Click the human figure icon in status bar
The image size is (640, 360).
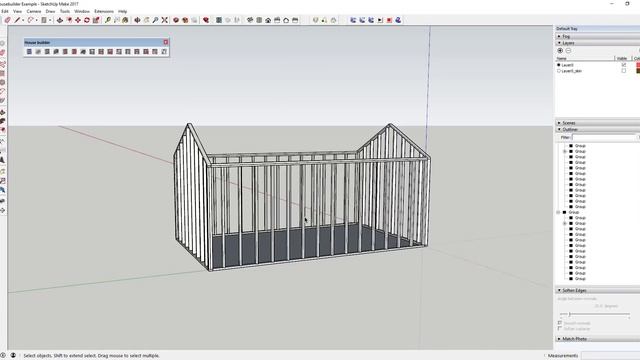coord(13,356)
